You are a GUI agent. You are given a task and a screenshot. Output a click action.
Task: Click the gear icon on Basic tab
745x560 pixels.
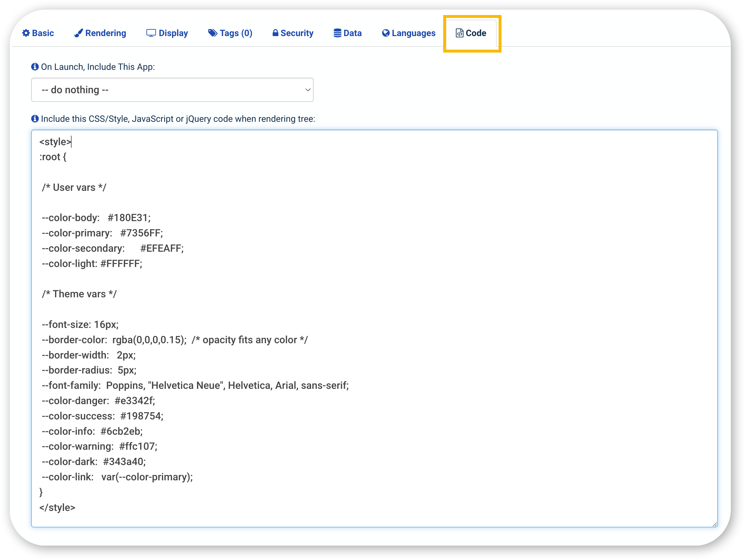[26, 33]
